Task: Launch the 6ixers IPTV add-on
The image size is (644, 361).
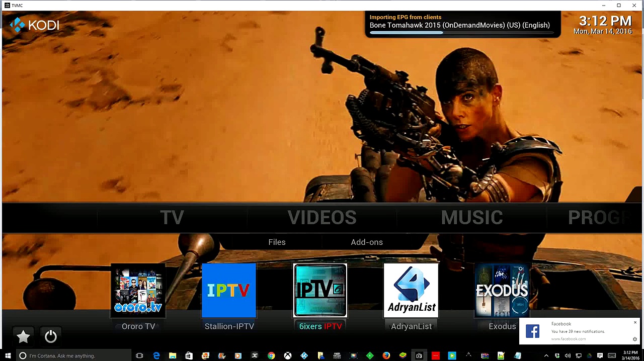Action: 320,291
